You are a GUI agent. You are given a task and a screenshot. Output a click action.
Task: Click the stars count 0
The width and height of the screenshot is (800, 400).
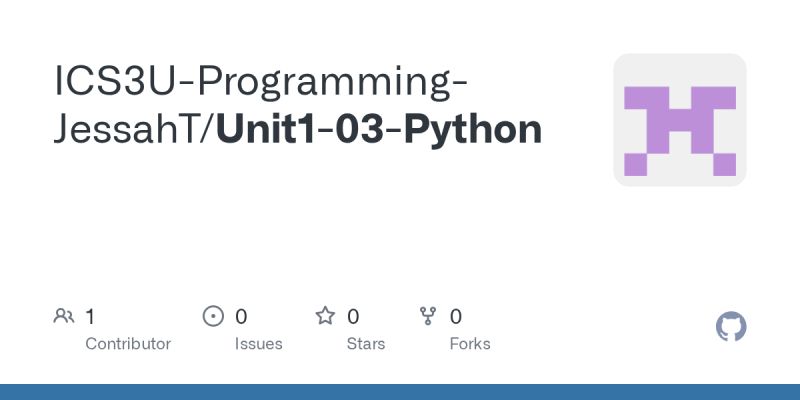point(353,317)
